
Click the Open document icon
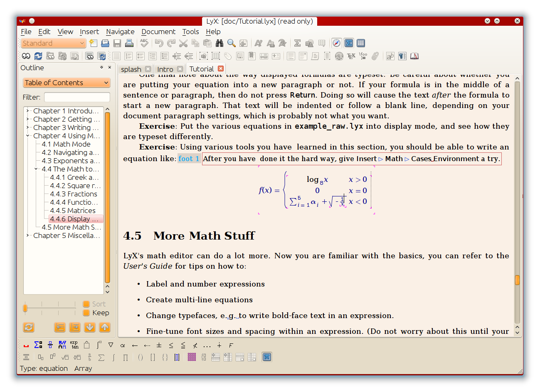click(x=105, y=43)
